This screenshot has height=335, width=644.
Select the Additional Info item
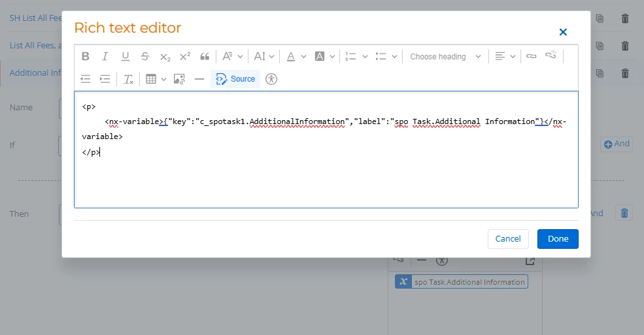(35, 73)
